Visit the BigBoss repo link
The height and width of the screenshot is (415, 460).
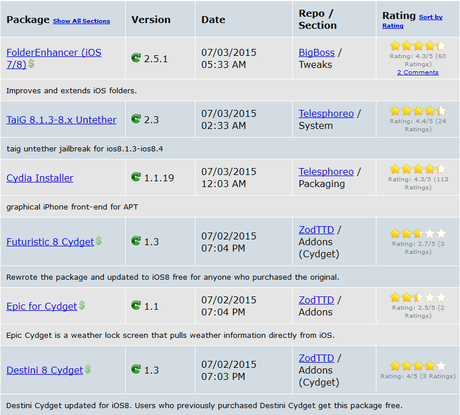pyautogui.click(x=316, y=53)
